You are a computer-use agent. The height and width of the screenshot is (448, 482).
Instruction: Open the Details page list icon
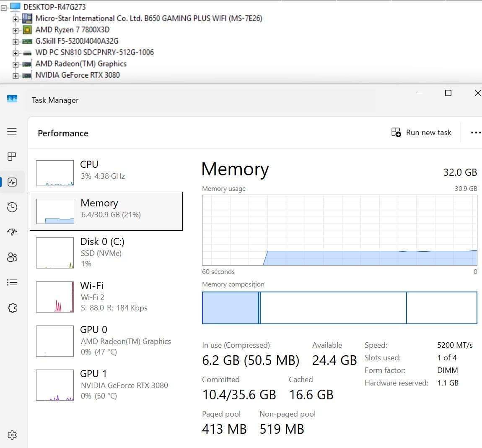[12, 282]
